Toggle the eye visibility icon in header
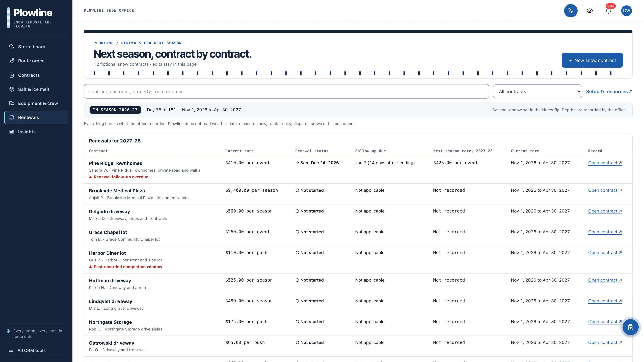Image resolution: width=644 pixels, height=362 pixels. click(589, 11)
